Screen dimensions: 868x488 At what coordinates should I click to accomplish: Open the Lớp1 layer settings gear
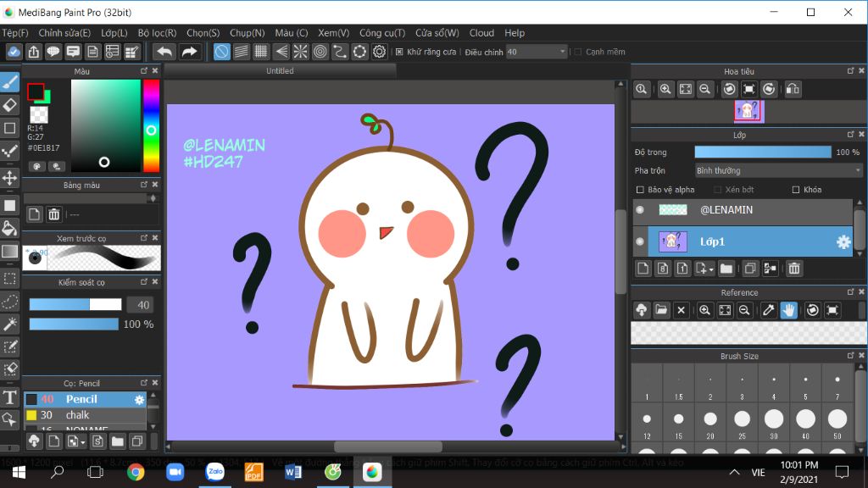point(843,242)
